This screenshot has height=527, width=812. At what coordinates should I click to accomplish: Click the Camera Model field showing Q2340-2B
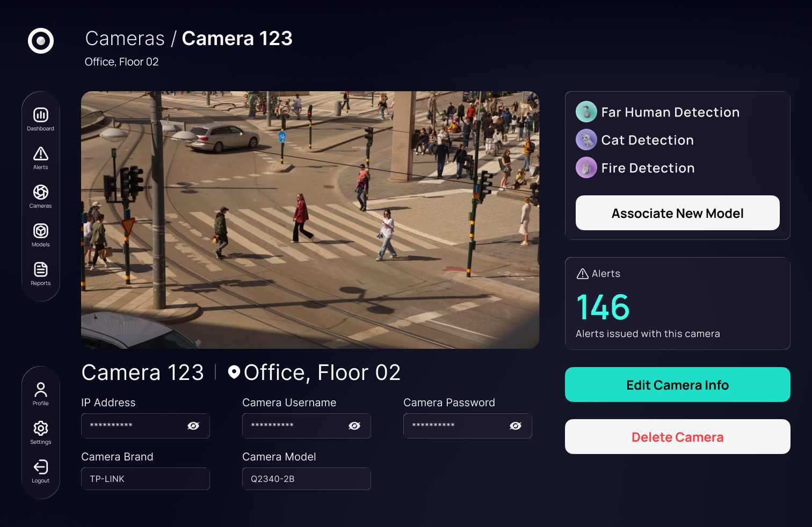(x=306, y=479)
